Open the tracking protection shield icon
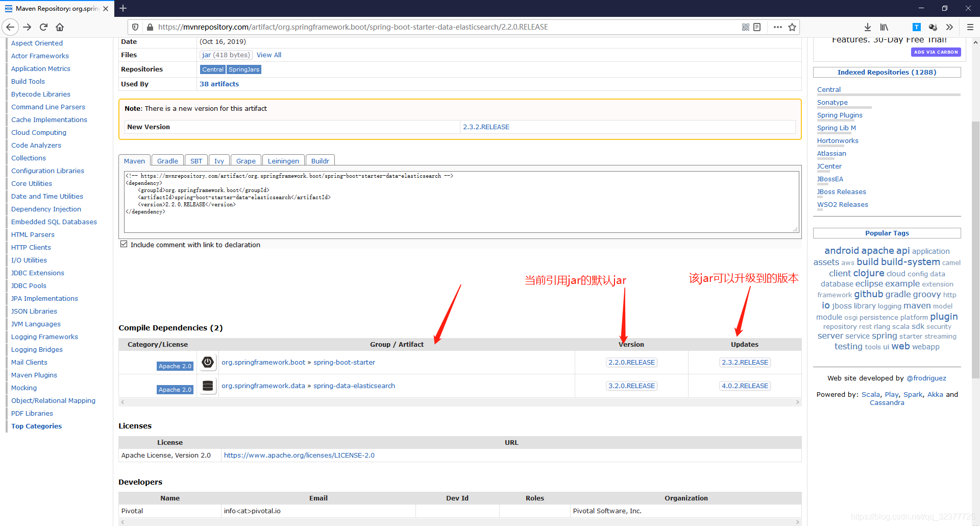 click(x=135, y=27)
